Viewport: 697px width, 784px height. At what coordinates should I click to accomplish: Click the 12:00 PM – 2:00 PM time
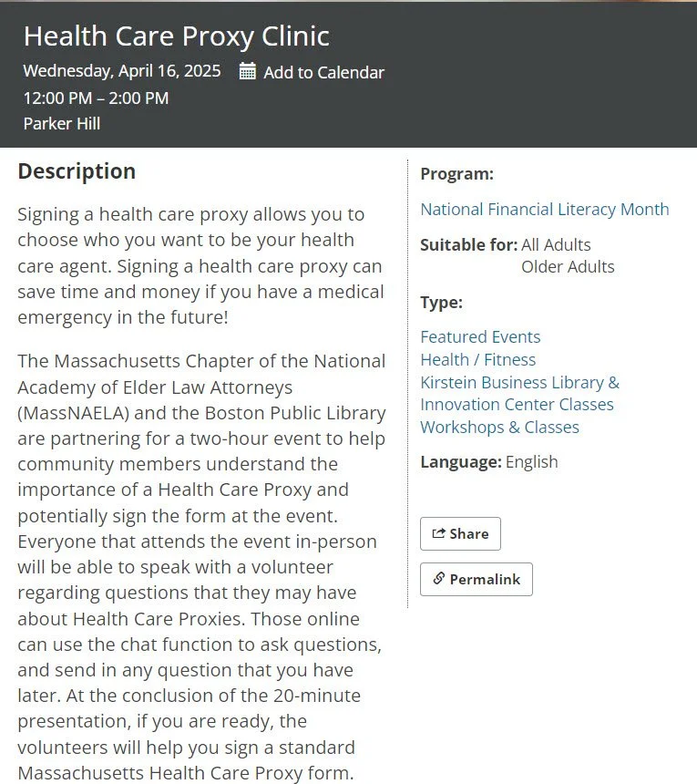click(96, 98)
